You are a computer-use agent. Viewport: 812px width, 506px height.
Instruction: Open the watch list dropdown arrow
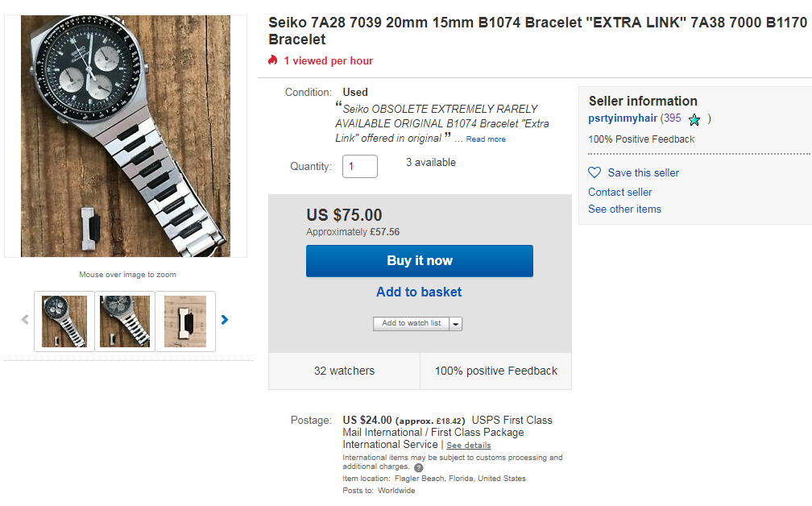456,324
